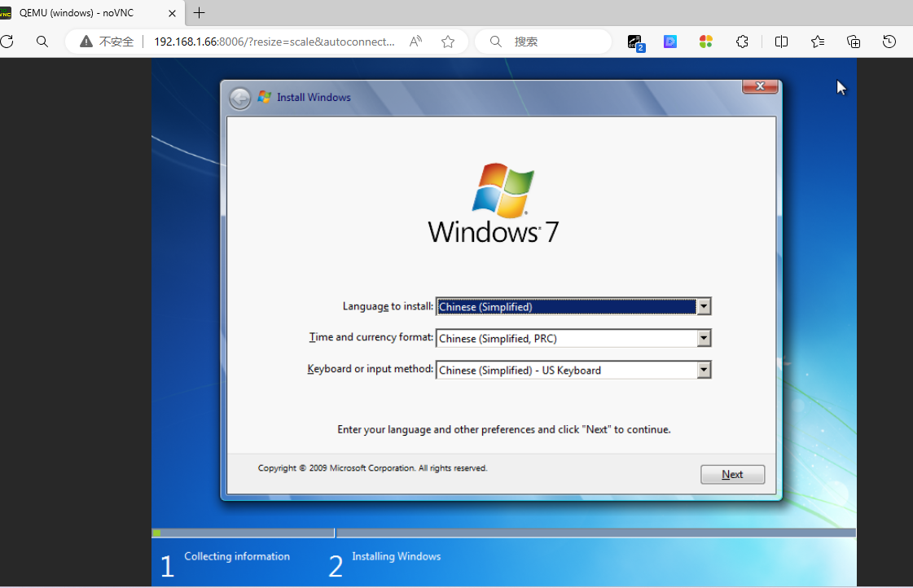Click the magnifier icon beside refresh

(x=42, y=42)
